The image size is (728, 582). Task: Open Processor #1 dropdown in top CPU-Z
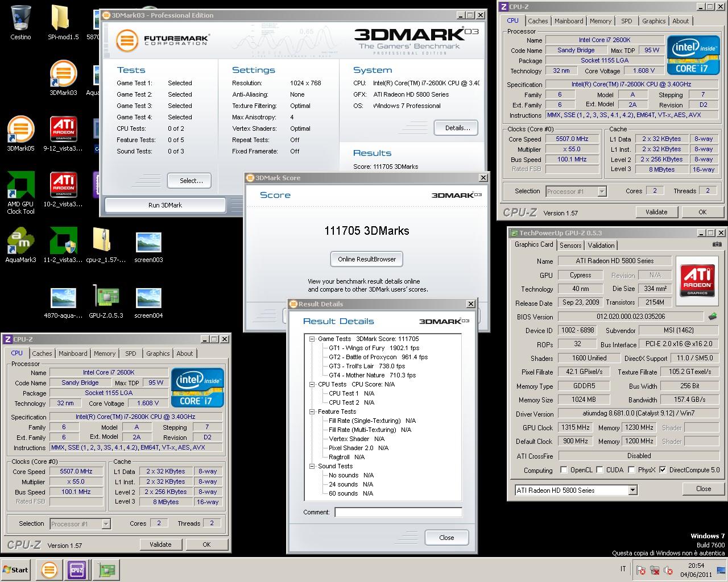602,192
